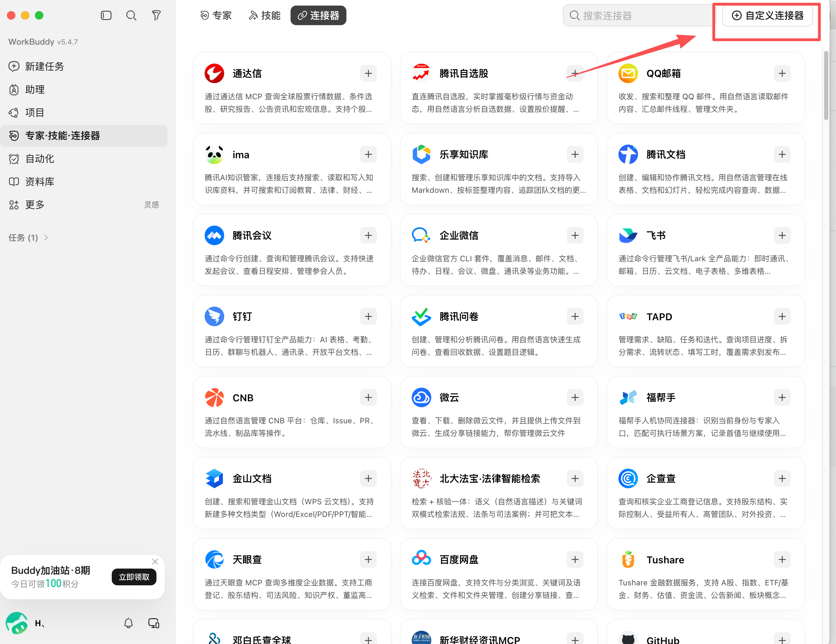Add the 天眼查 connector
The width and height of the screenshot is (836, 644).
pyautogui.click(x=368, y=559)
